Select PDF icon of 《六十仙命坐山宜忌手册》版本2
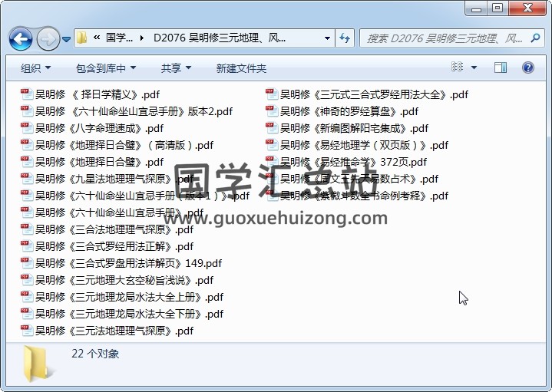Image resolution: width=552 pixels, height=392 pixels. (26, 111)
